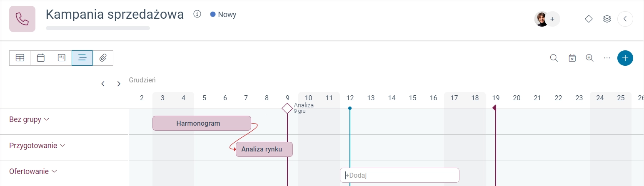
Task: Switch to the table view icon
Action: tap(20, 58)
